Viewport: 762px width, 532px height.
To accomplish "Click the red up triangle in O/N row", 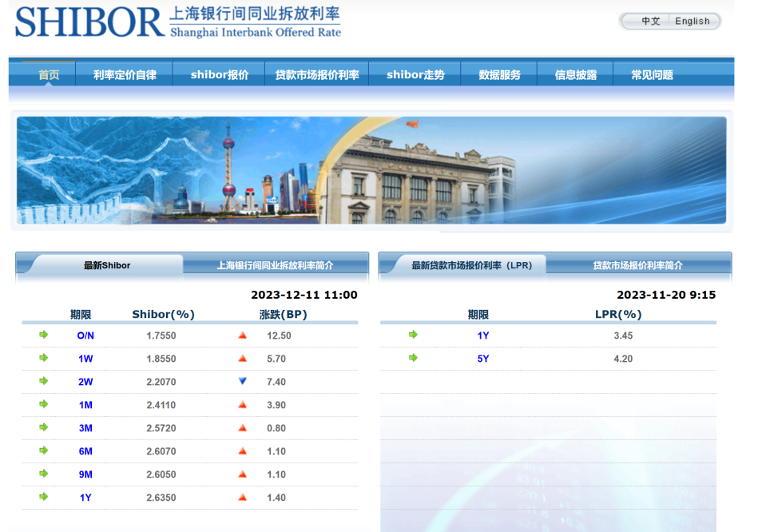I will 243,335.
